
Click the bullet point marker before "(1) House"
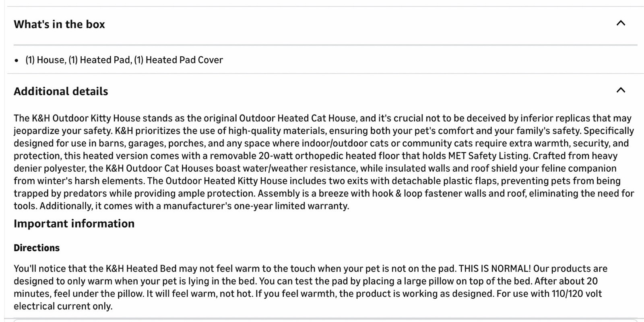17,61
